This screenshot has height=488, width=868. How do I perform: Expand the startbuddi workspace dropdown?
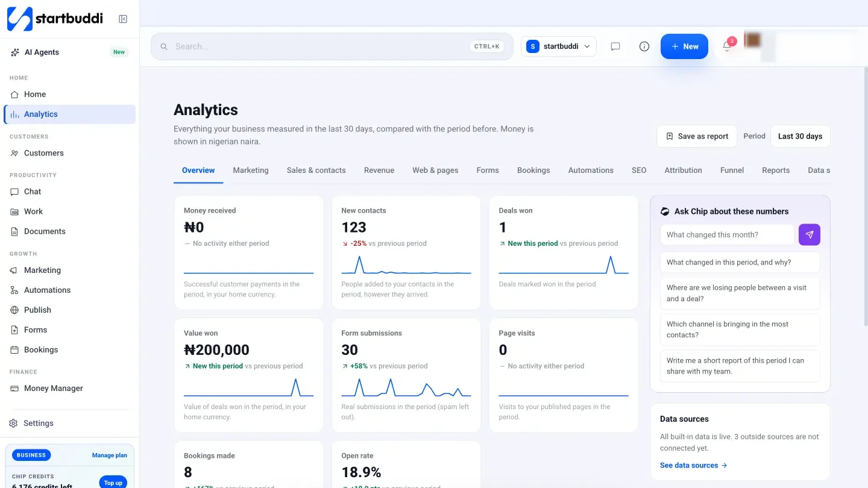[559, 46]
